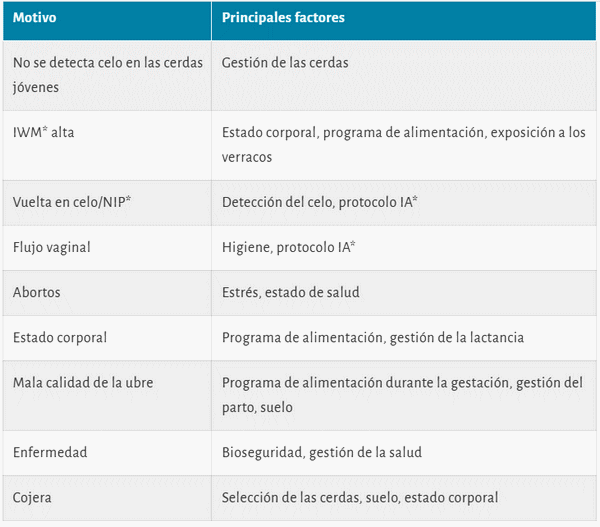Select the "Estado corporal" cell in Motivo column

point(59,337)
